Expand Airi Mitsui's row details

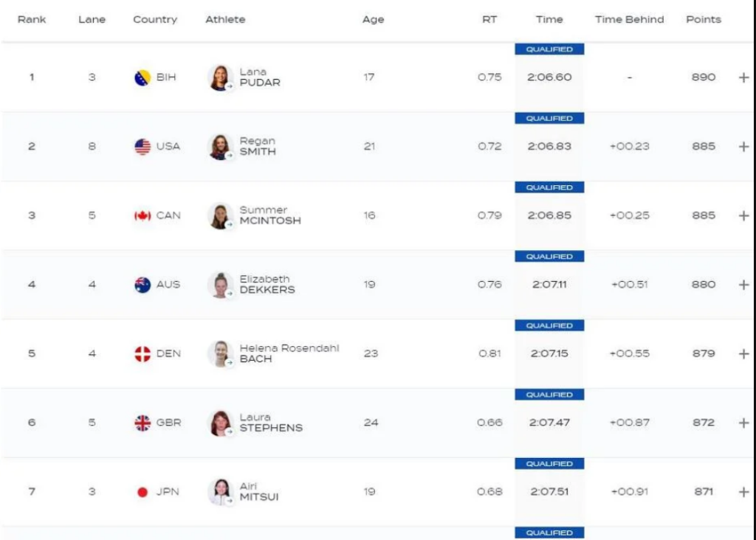click(x=743, y=492)
